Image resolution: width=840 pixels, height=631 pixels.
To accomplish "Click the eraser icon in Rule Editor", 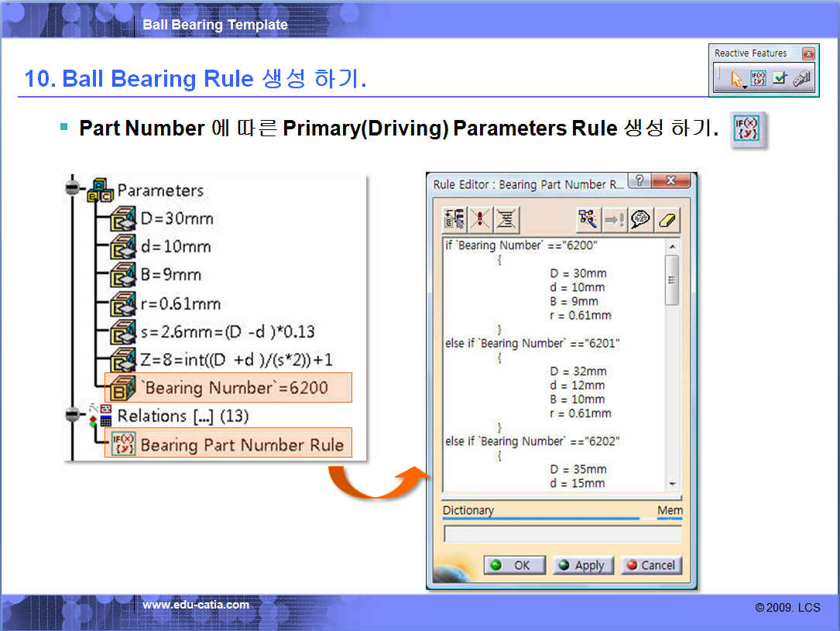I will click(x=667, y=220).
